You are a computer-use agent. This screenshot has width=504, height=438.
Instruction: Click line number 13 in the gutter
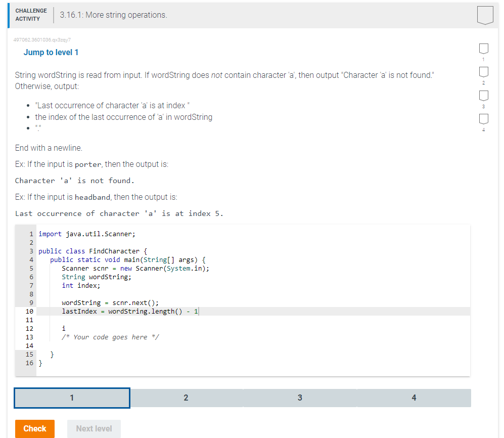click(x=29, y=337)
